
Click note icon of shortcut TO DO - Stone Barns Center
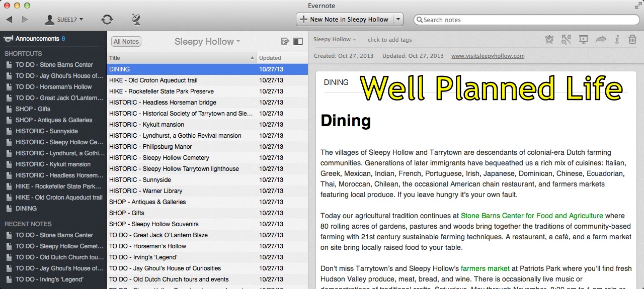9,65
